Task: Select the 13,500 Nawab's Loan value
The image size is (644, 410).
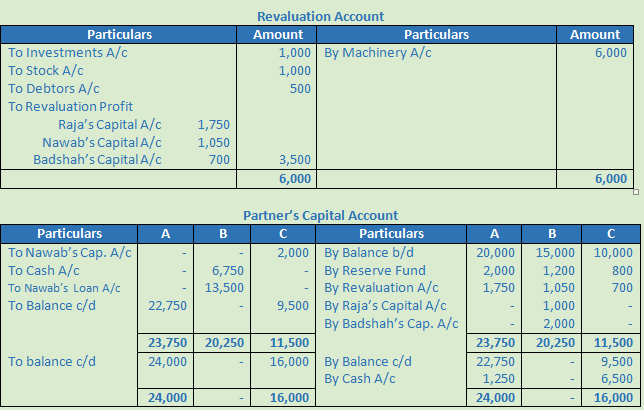Action: coord(224,288)
